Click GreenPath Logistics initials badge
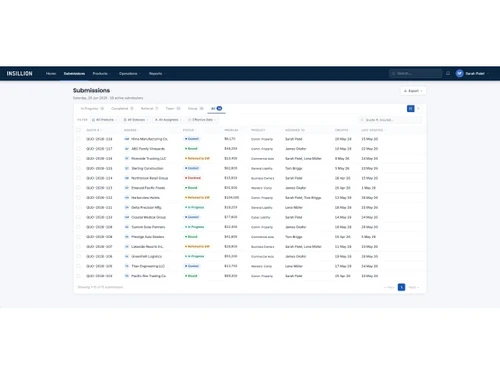Image resolution: width=500 pixels, height=375 pixels. (x=127, y=256)
